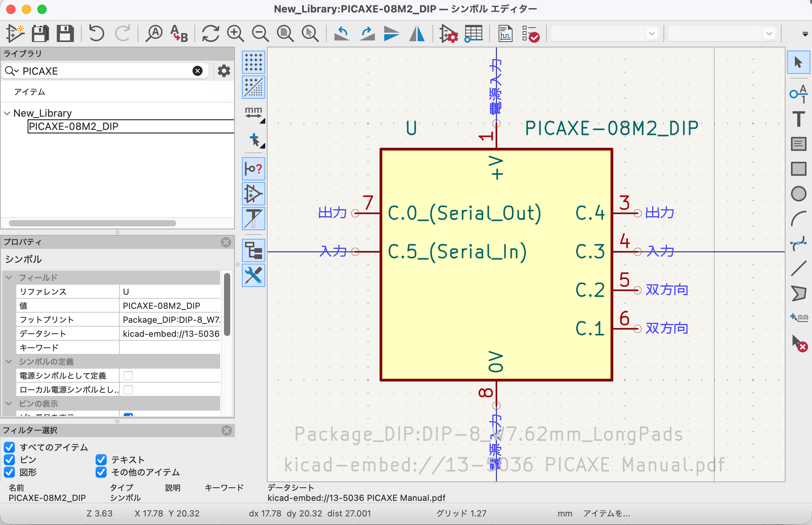The height and width of the screenshot is (525, 812).
Task: Select the line drawing tool
Action: click(798, 268)
